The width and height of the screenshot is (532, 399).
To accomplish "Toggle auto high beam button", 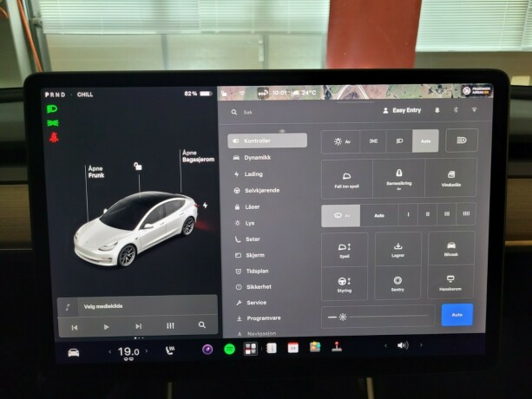I will point(462,140).
